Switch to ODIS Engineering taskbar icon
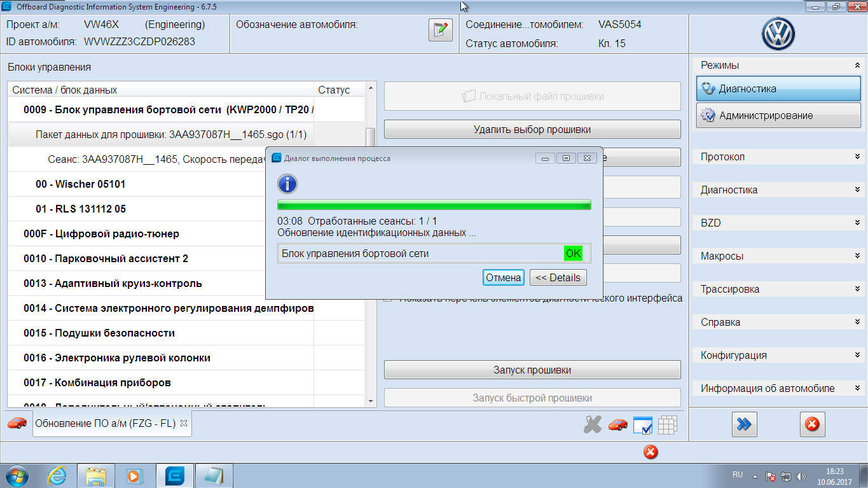 click(x=174, y=476)
